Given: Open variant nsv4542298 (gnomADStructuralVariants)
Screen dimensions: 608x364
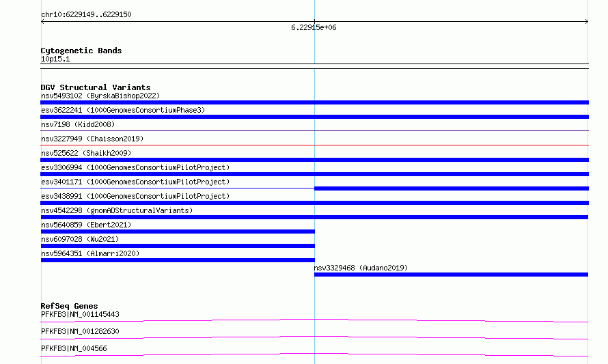Looking at the screenshot, I should tap(117, 210).
